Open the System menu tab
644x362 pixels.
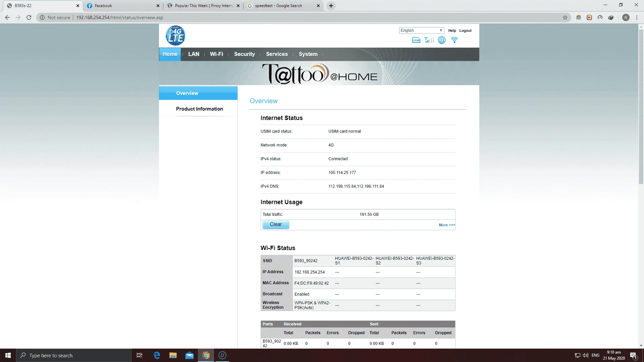coord(308,54)
